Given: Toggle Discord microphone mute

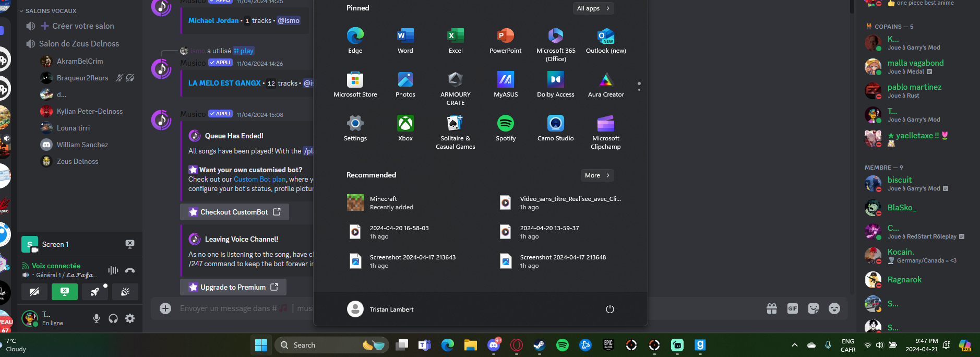Looking at the screenshot, I should tap(97, 318).
